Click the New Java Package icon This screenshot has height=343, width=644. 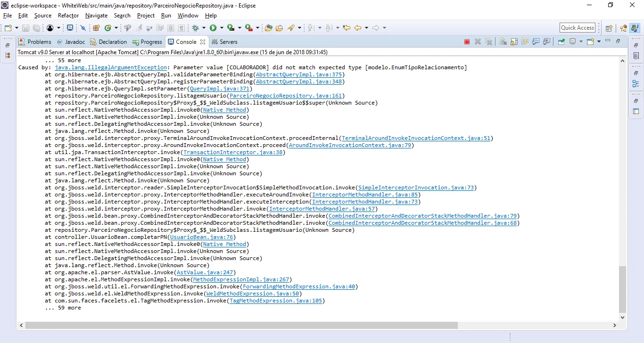96,28
